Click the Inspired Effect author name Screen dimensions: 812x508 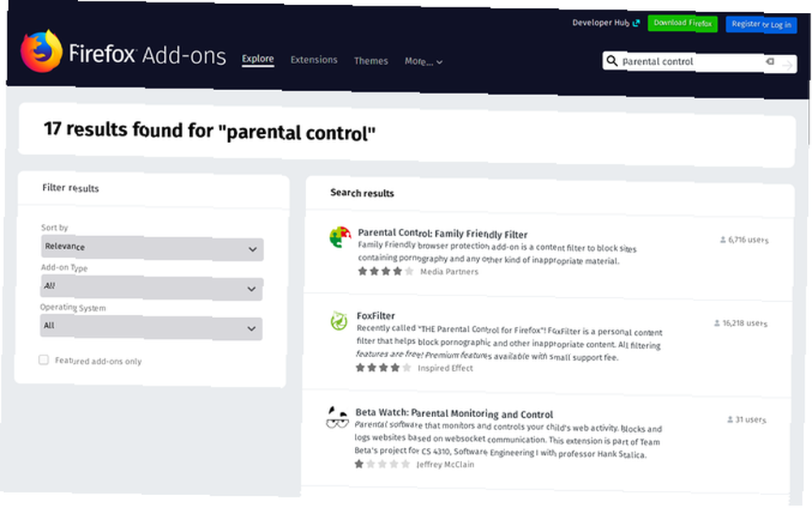[x=445, y=368]
